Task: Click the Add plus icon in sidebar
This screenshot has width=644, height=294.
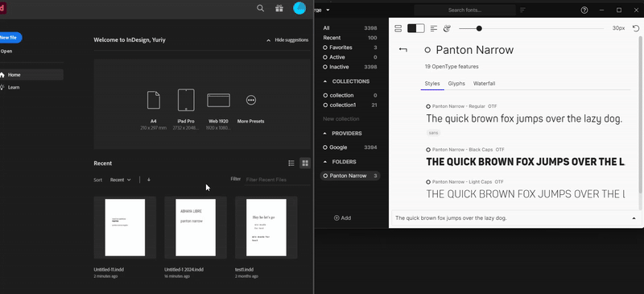Action: pyautogui.click(x=336, y=218)
